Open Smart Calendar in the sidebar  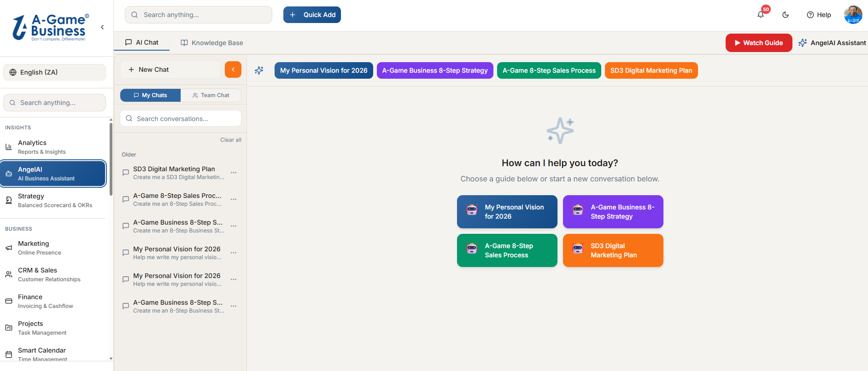(53, 354)
